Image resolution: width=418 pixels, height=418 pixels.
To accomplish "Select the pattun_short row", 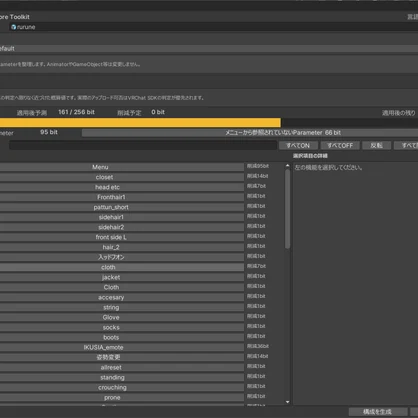I will [x=122, y=207].
